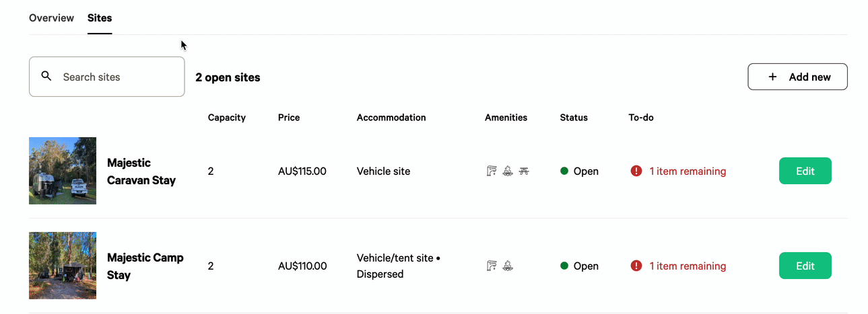Edit the Majestic Caravan Stay site
Viewport: 868px width, 314px height.
[x=805, y=171]
